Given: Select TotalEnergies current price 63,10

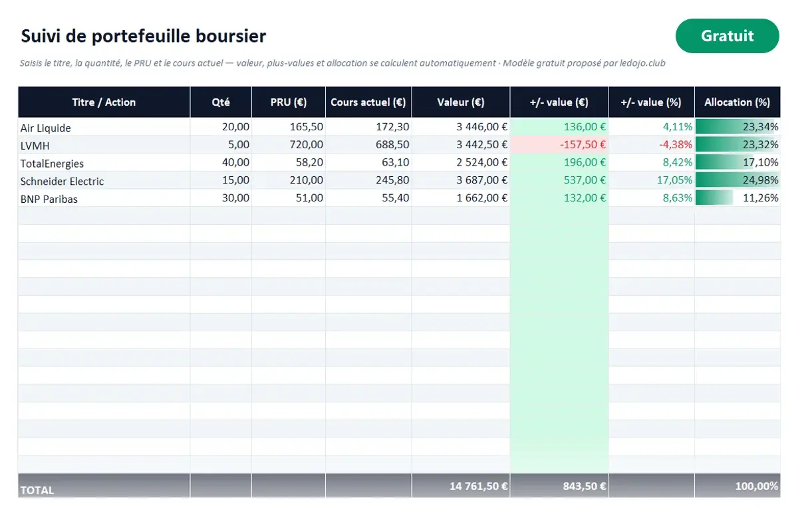Looking at the screenshot, I should tap(368, 162).
